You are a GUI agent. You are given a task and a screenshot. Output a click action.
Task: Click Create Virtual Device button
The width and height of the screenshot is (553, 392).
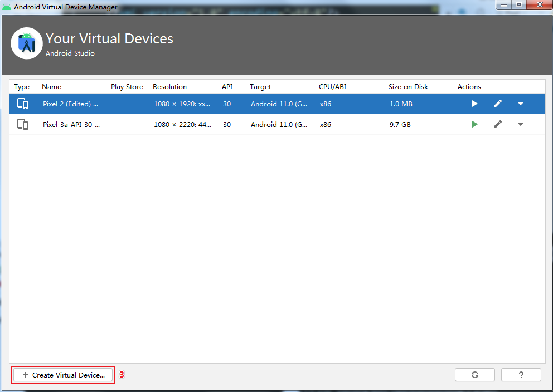[63, 375]
